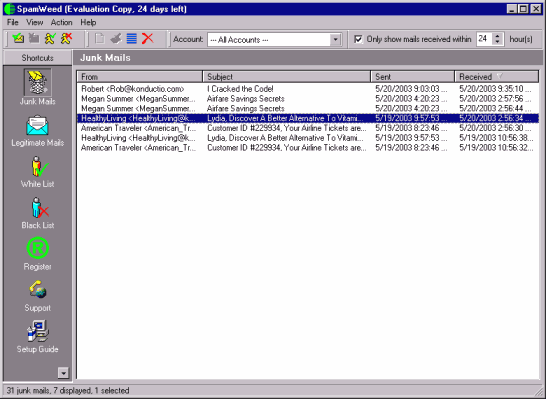Open the Black List shortcut
Viewport: 546px width, 399px height.
(38, 213)
